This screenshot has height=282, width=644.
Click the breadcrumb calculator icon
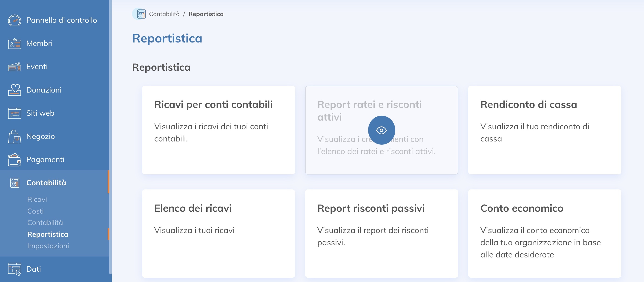click(x=141, y=14)
